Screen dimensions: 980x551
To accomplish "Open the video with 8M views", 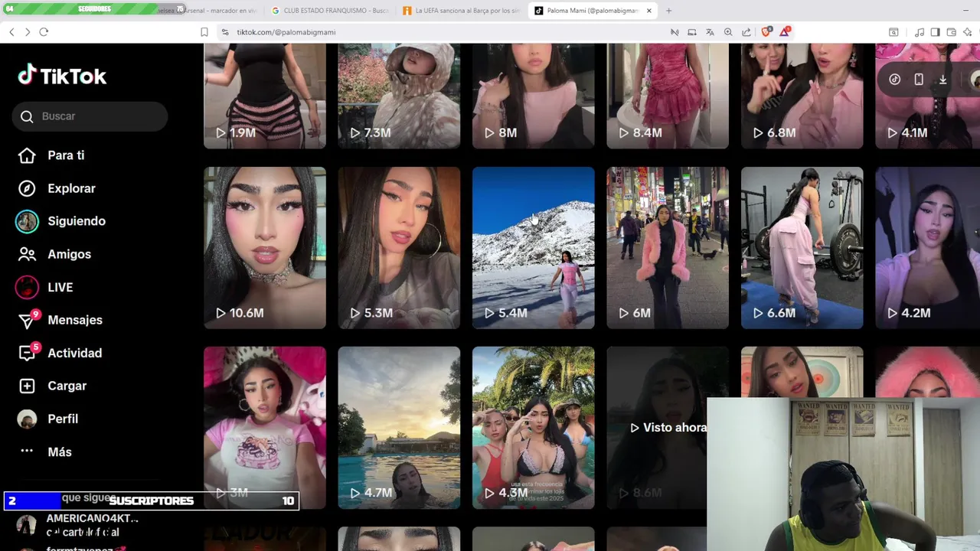I will (534, 96).
